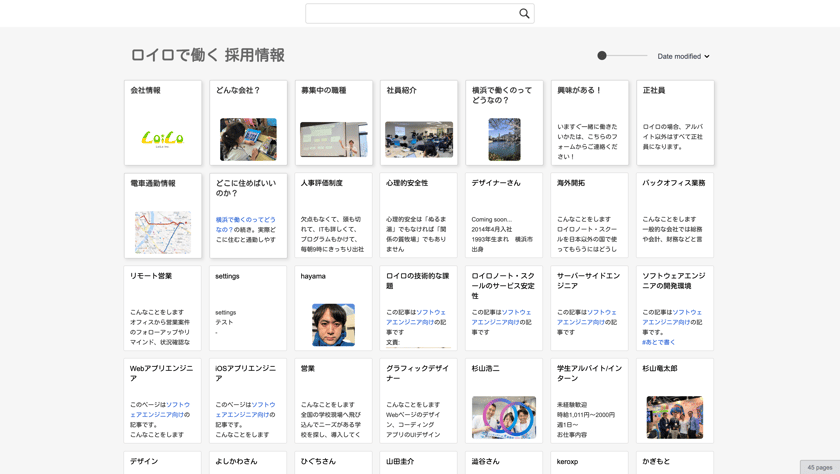Open the 営業 card

(x=334, y=401)
